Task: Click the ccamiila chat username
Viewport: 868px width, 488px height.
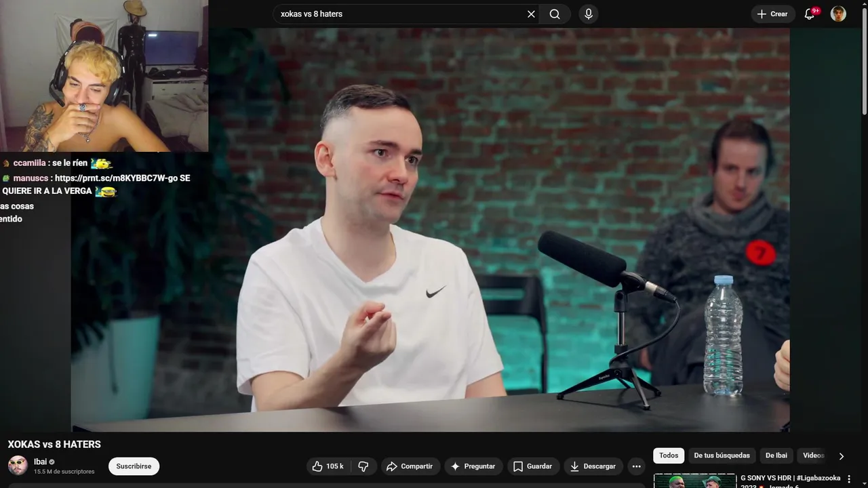Action: [x=29, y=163]
